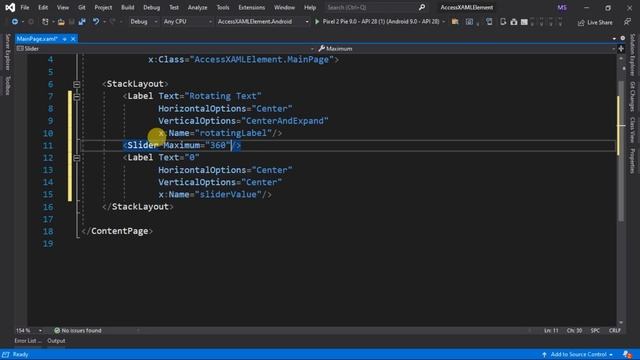Collapse the Label block on line 7
The image size is (640, 360).
[x=76, y=97]
